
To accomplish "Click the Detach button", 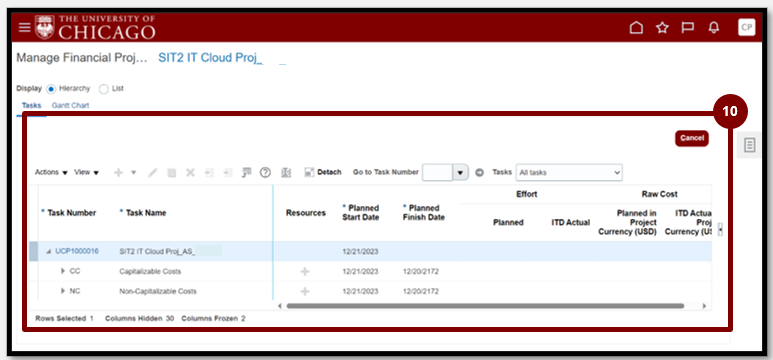I will point(323,172).
